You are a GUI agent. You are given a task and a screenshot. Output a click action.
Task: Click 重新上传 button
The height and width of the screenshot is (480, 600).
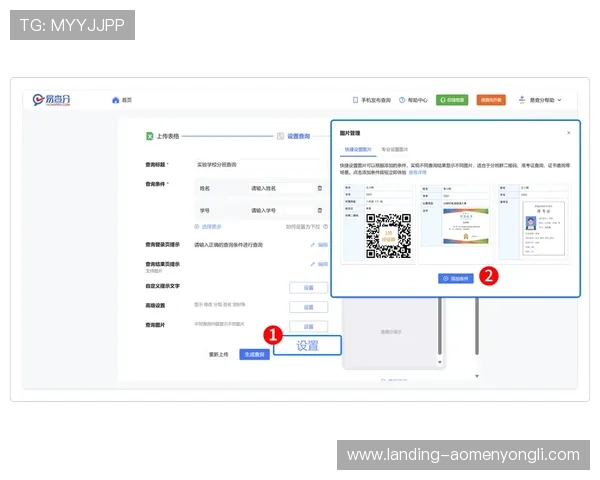[x=218, y=354]
